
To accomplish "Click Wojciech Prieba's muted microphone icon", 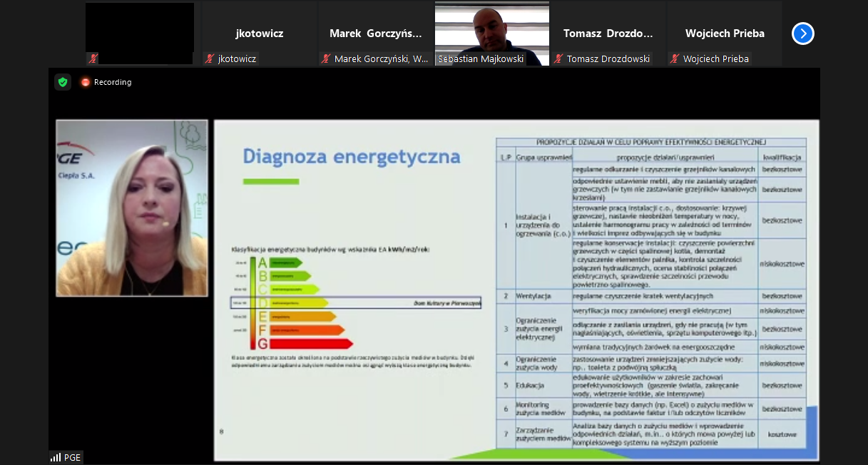I will [675, 59].
